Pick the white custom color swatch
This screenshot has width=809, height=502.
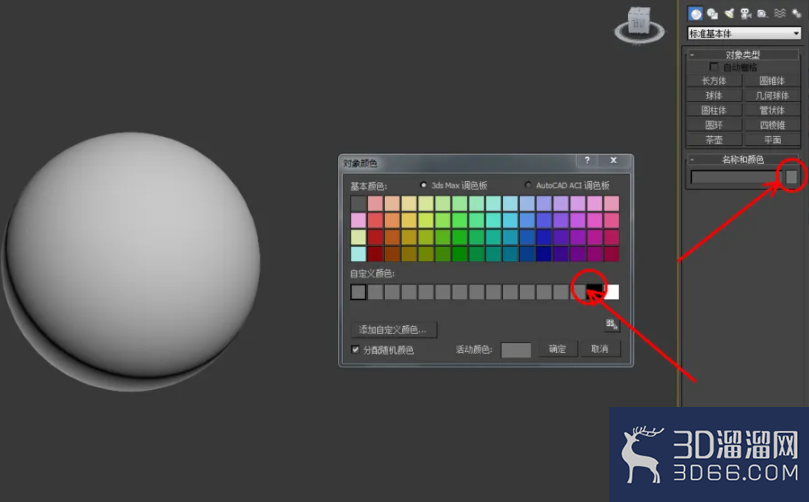click(x=611, y=292)
